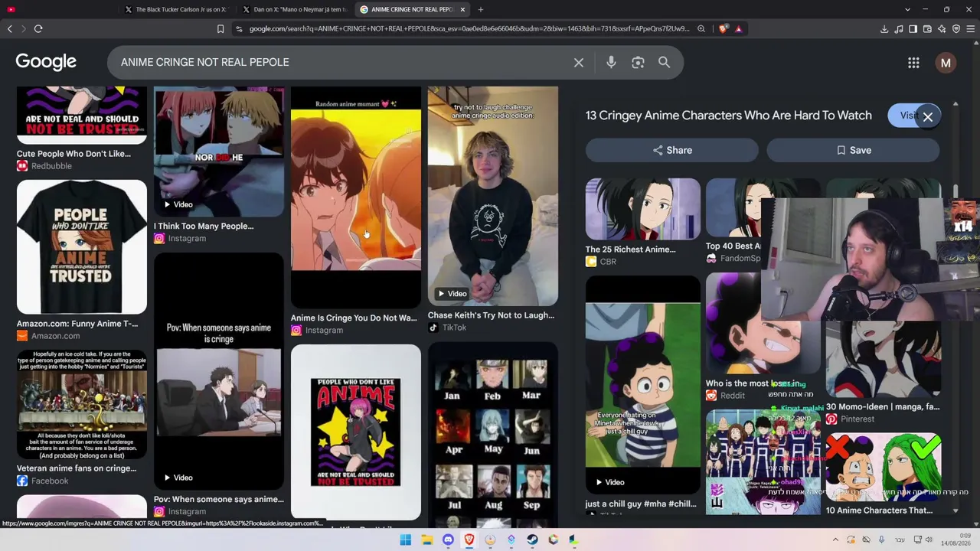Open Windows Start menu
The height and width of the screenshot is (551, 980).
click(x=406, y=540)
